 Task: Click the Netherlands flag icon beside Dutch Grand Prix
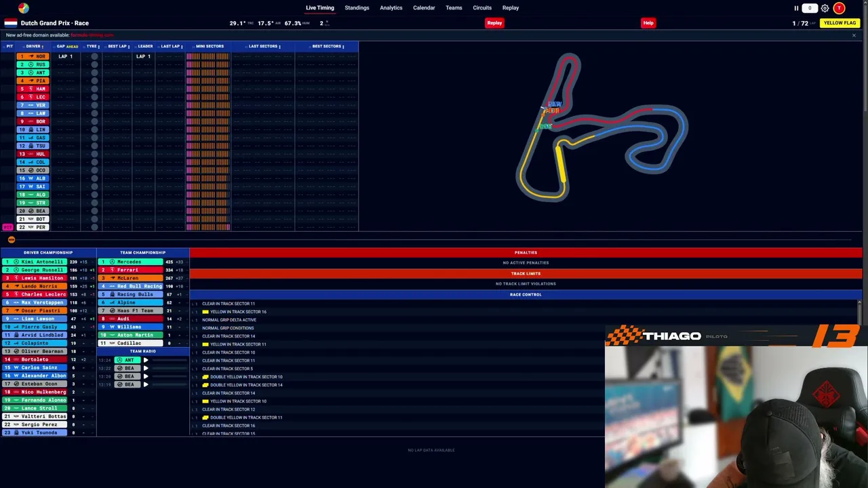[11, 23]
